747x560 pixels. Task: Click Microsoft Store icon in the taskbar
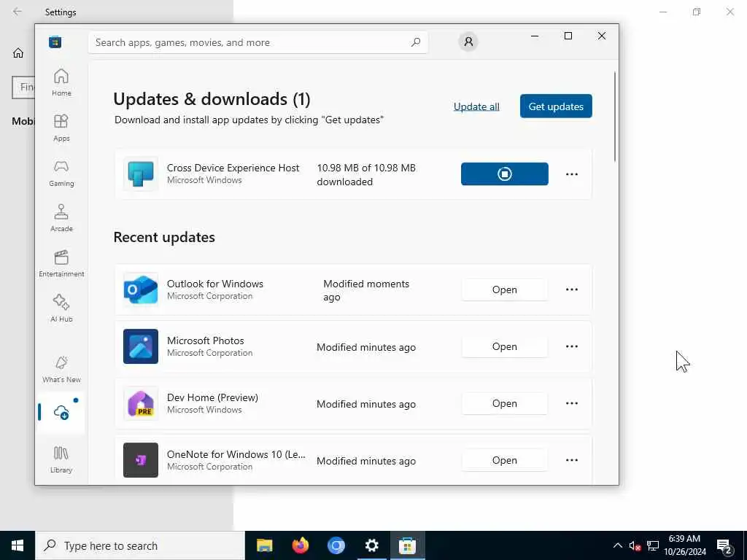click(407, 545)
